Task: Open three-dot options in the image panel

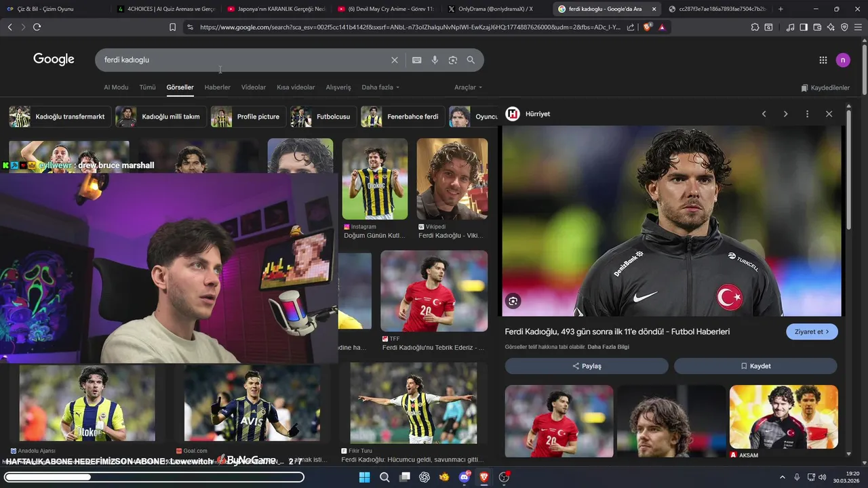Action: coord(807,114)
